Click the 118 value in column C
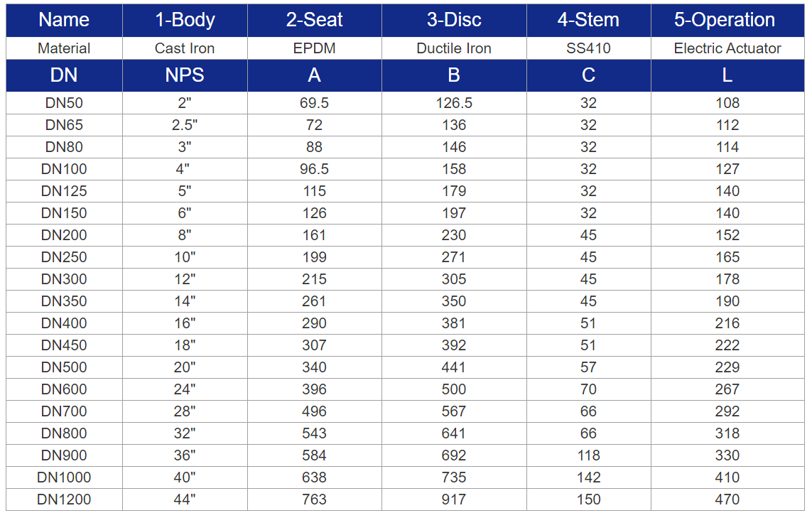 coord(588,455)
